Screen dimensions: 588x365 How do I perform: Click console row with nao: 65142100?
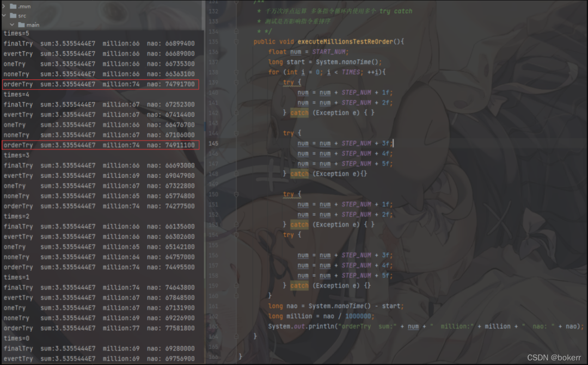coord(99,246)
